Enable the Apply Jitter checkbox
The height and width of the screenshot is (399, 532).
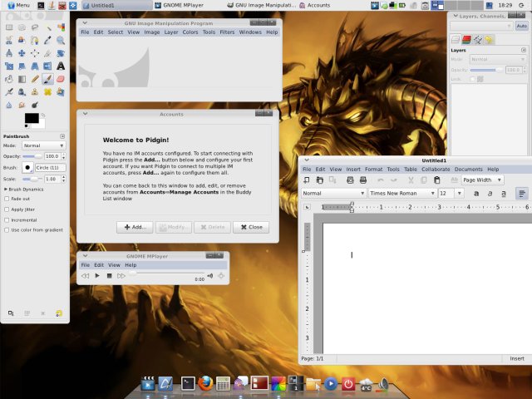(7, 209)
